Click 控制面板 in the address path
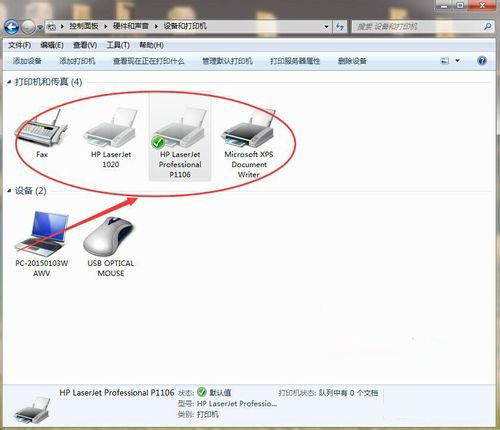This screenshot has width=500, height=430. tap(84, 26)
